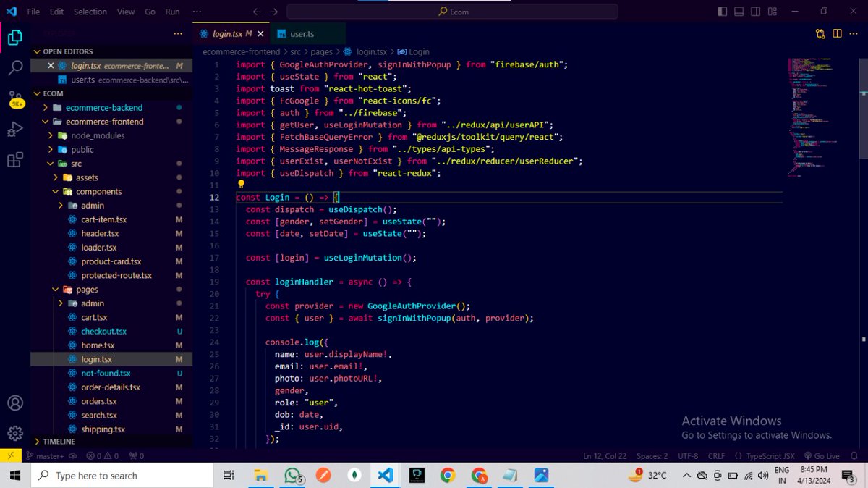Open the Selection menu

click(90, 12)
